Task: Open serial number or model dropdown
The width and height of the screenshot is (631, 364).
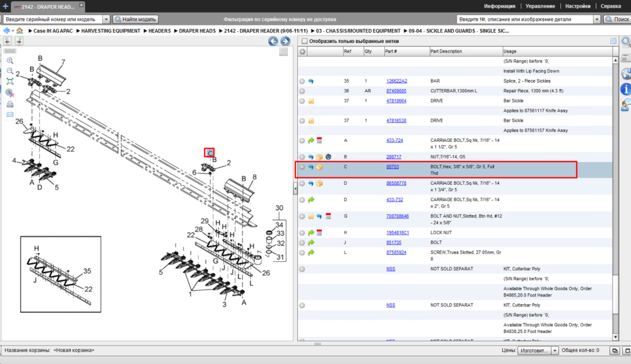Action: click(106, 20)
